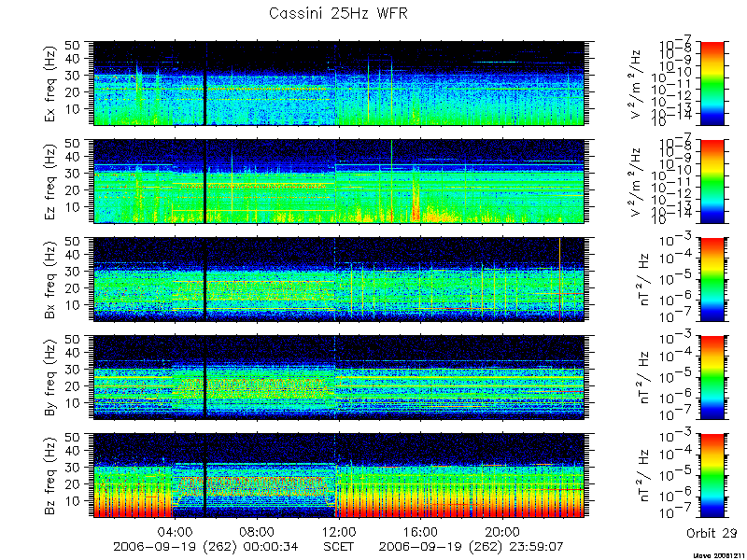Click the Ez panel color scale bar
The image size is (747, 560).
click(x=712, y=181)
